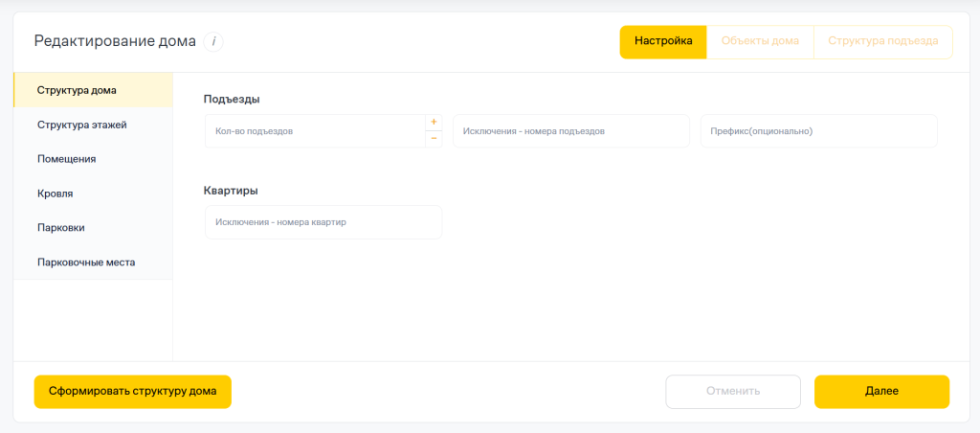
Task: Click the Далее button
Action: pos(881,392)
